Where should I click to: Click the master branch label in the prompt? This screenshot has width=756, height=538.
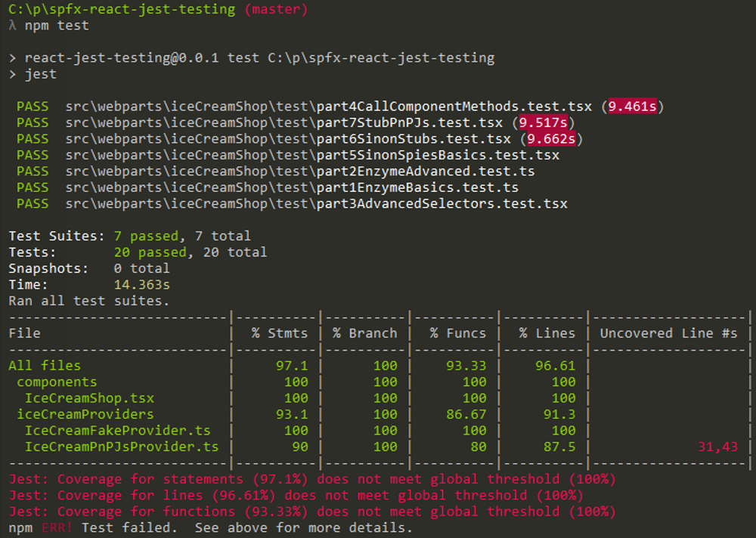(276, 9)
